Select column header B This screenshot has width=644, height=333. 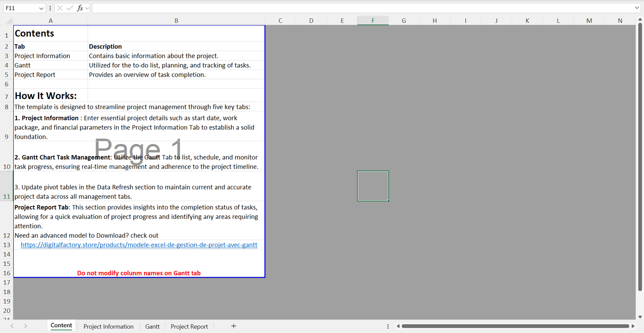coord(176,21)
